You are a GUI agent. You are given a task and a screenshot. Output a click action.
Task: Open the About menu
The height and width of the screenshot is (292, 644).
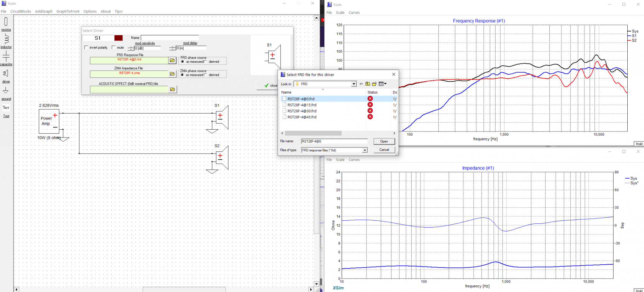pos(106,11)
